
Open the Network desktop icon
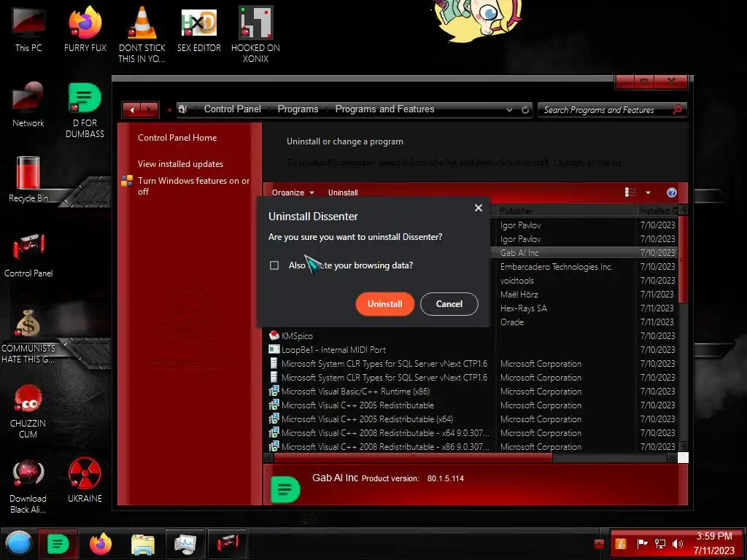pos(28,104)
